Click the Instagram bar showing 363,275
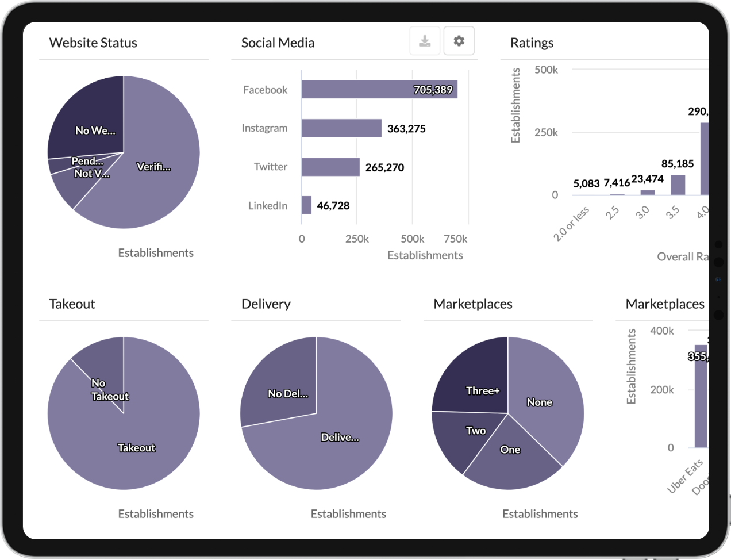This screenshot has height=560, width=731. [x=342, y=128]
